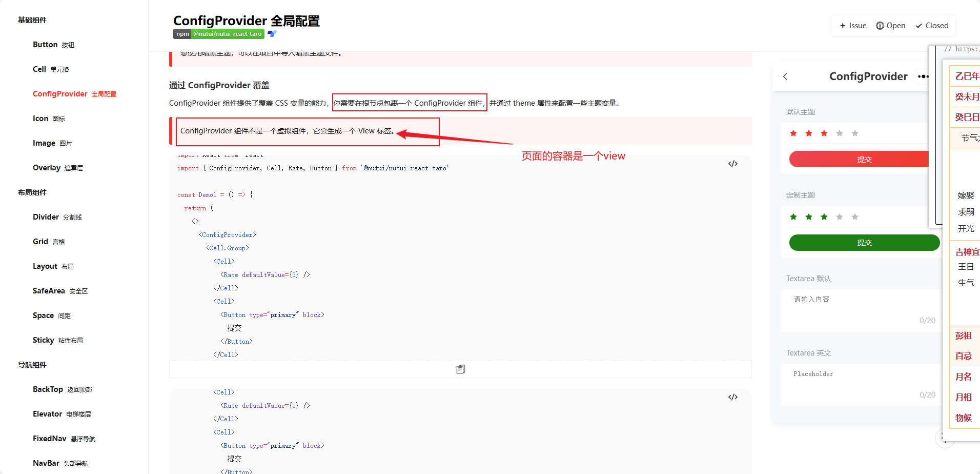980x474 pixels.
Task: Open Elevator 电梯楼层 in sidebar
Action: pyautogui.click(x=62, y=414)
